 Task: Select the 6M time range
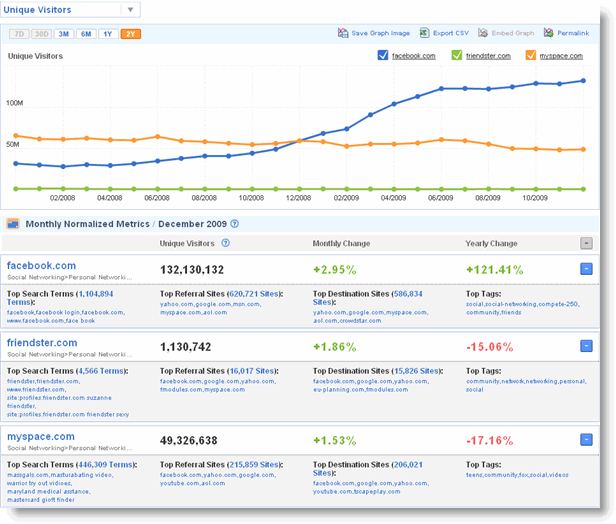(86, 34)
